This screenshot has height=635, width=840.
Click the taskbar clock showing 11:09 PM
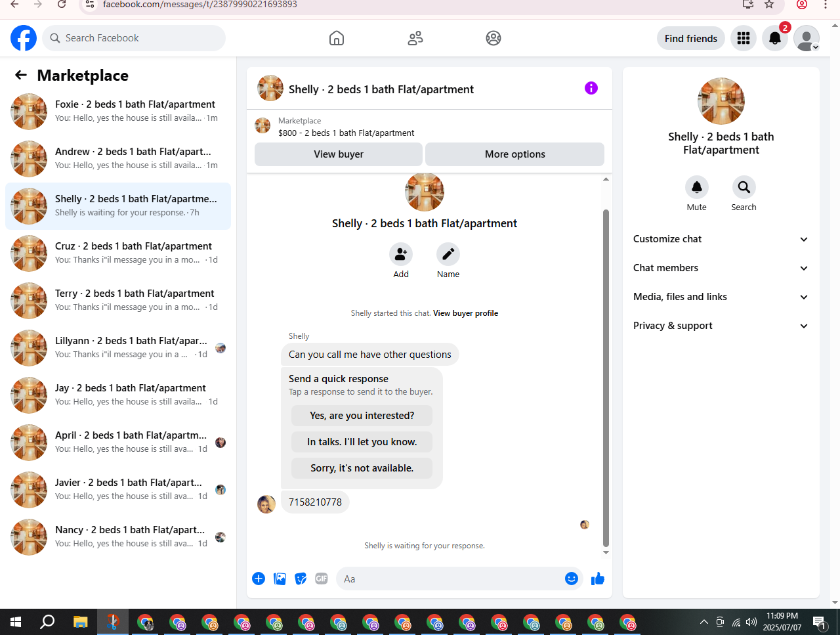[x=782, y=622]
